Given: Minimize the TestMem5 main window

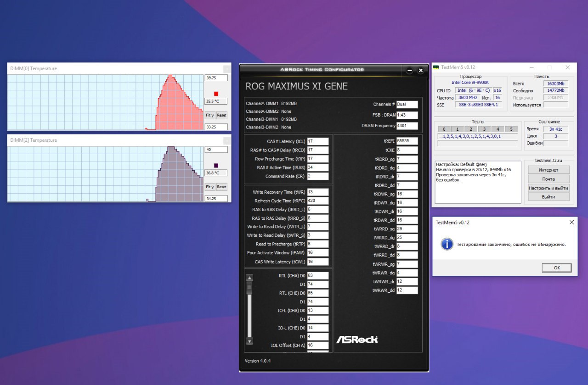Looking at the screenshot, I should coord(531,67).
